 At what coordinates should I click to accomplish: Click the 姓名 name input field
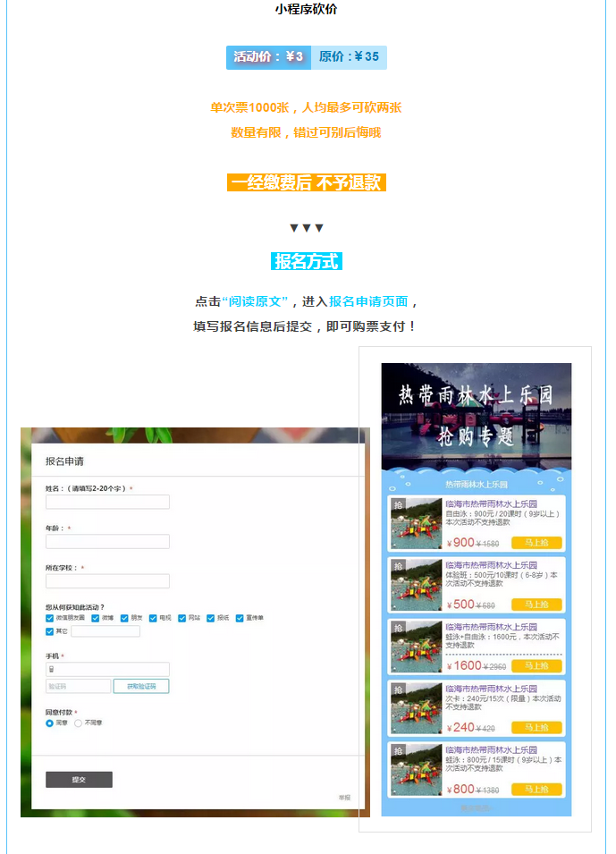(107, 503)
